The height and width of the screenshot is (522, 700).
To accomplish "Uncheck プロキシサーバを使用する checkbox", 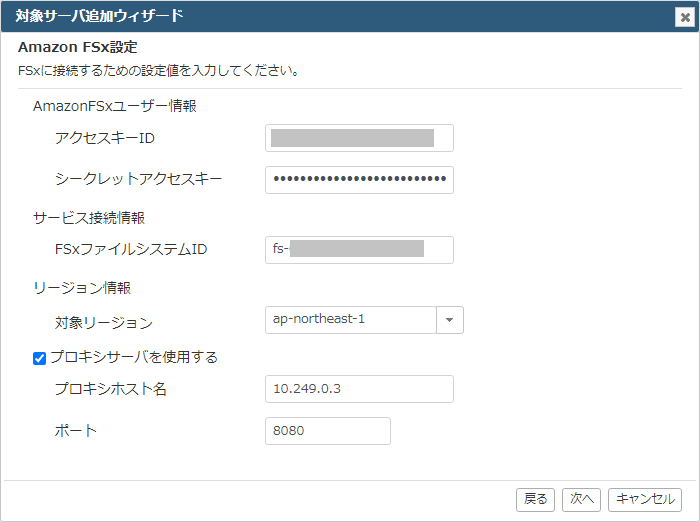I will point(39,358).
